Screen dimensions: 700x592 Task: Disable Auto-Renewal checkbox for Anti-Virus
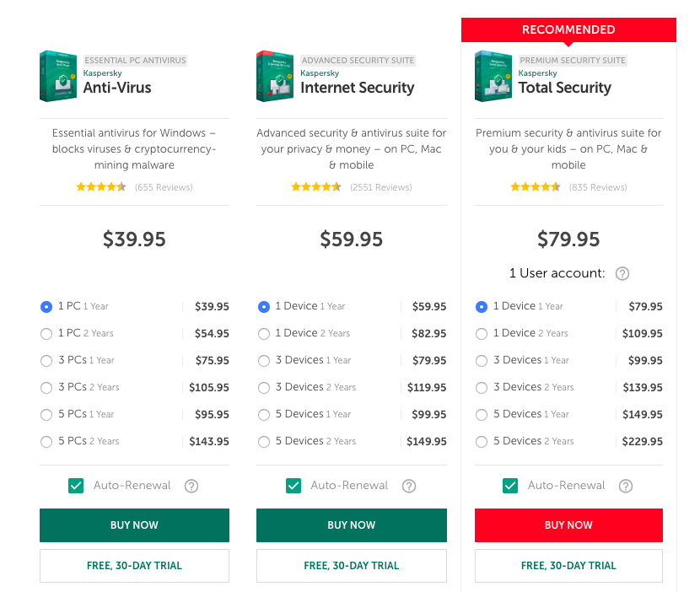[x=76, y=486]
